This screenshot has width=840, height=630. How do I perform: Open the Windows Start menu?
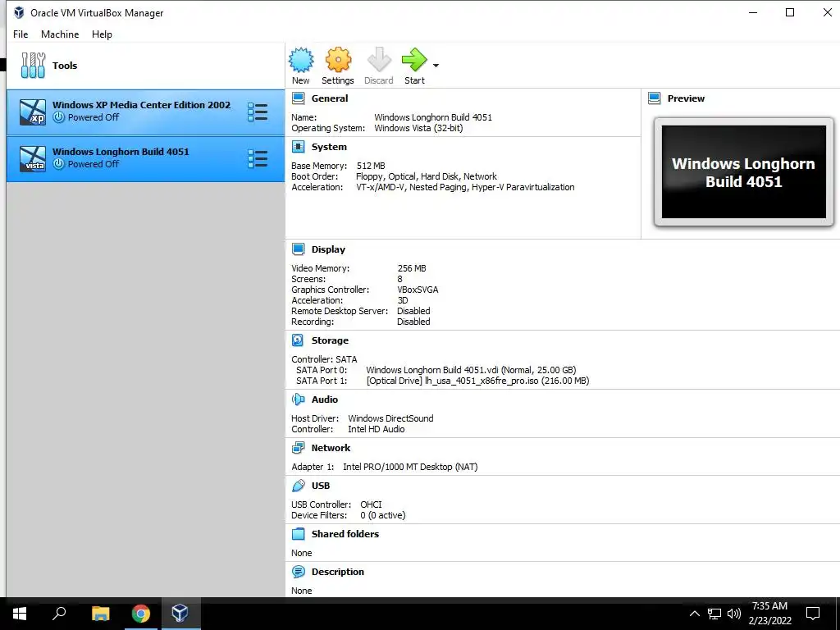tap(20, 614)
